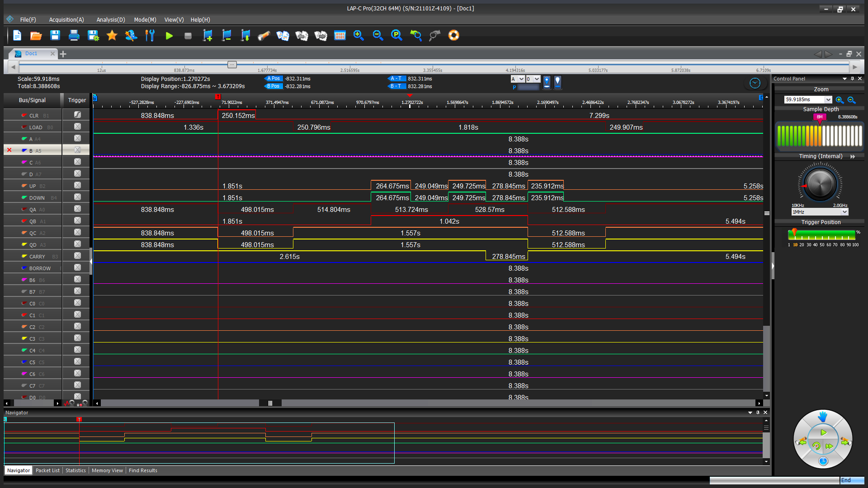Switch to the Packet List tab
The image size is (868, 488).
47,470
